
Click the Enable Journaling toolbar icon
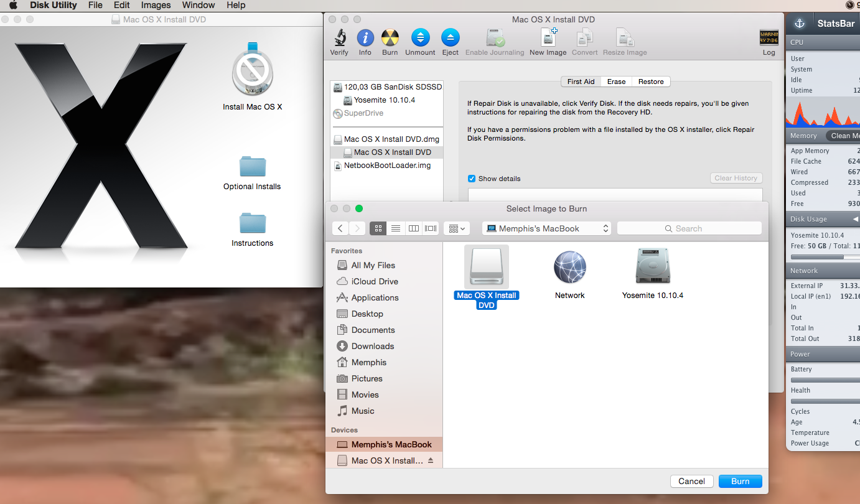tap(495, 38)
